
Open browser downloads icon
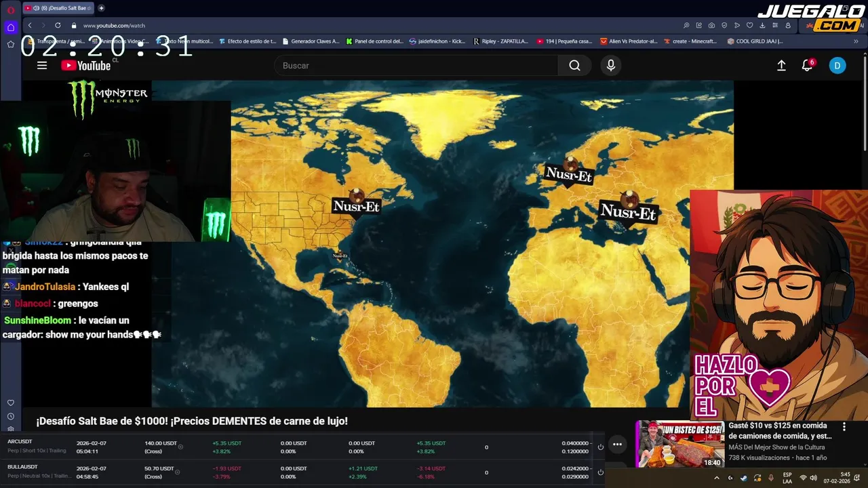(762, 25)
